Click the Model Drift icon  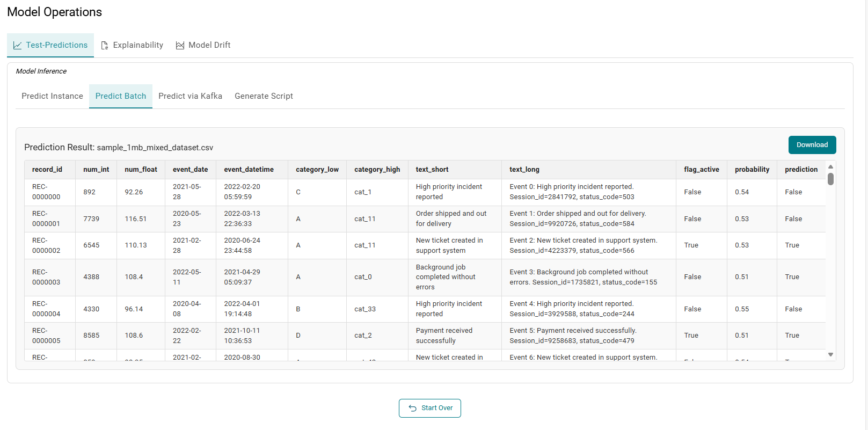180,46
